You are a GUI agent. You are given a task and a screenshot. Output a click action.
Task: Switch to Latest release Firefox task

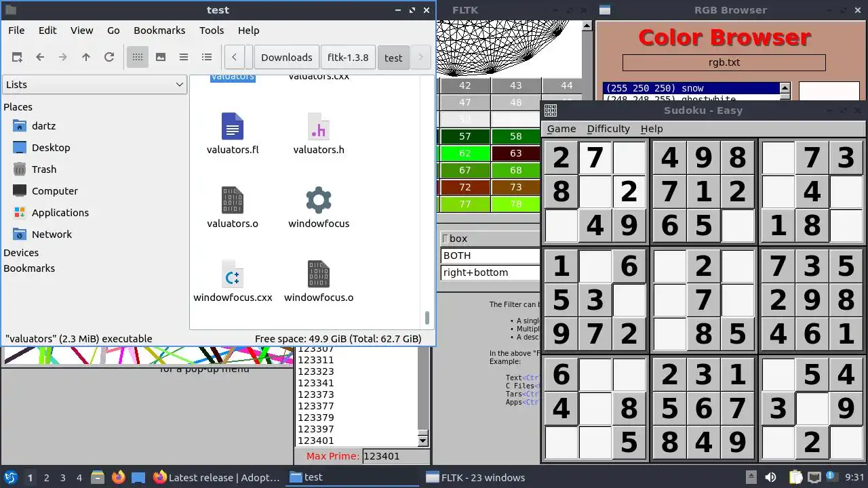[216, 477]
